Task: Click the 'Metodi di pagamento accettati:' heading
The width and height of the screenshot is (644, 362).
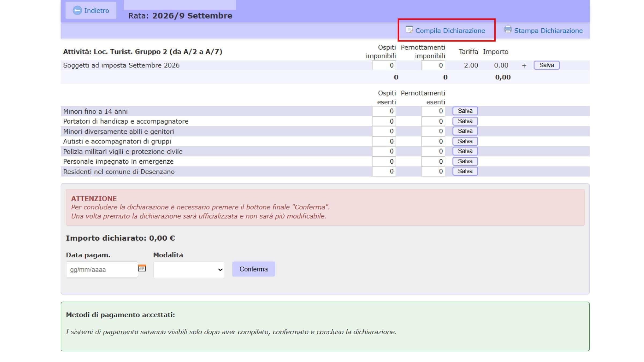Action: pyautogui.click(x=120, y=315)
